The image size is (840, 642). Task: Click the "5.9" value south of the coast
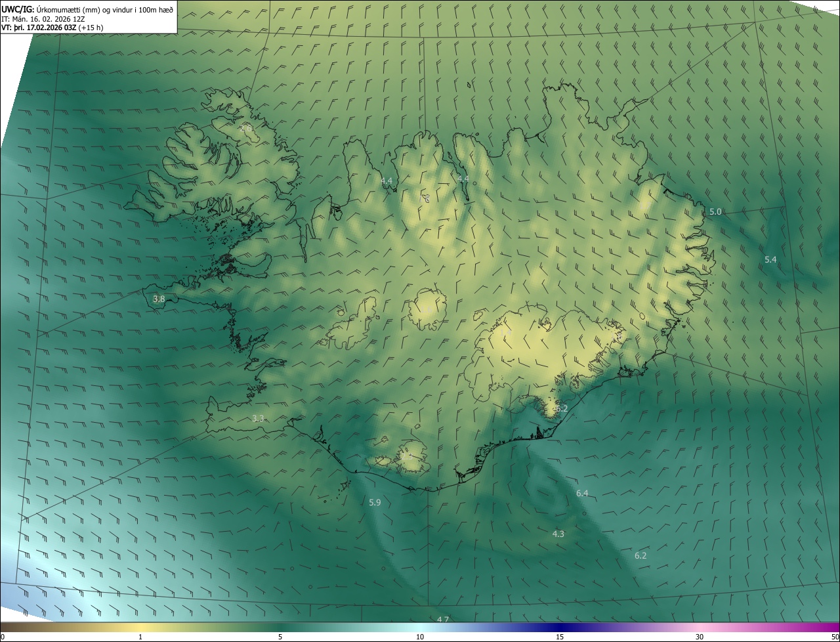tap(375, 503)
